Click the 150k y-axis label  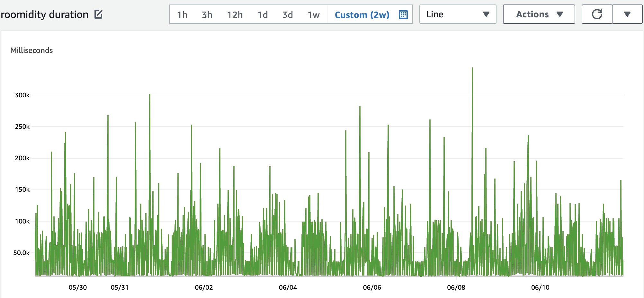[x=22, y=189]
